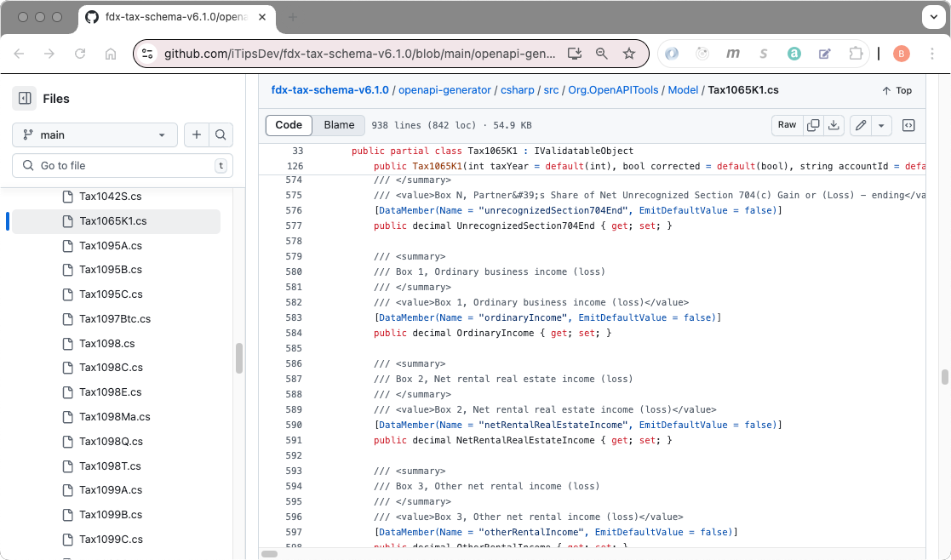The height and width of the screenshot is (560, 951).
Task: Download the Tax1065K1.cs file
Action: click(834, 125)
